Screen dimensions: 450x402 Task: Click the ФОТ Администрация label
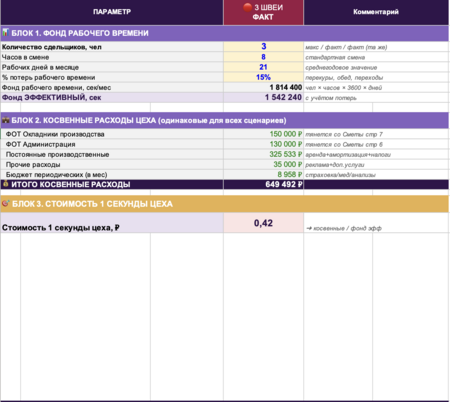[x=40, y=144]
